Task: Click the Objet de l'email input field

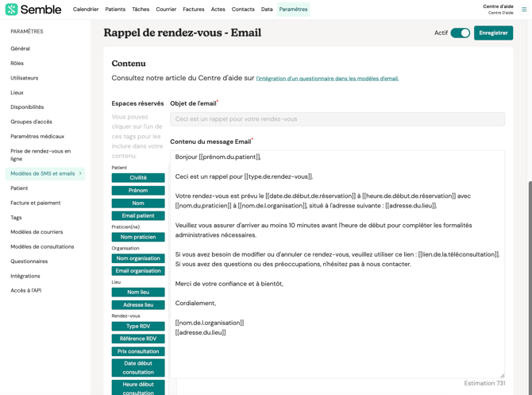Action: pyautogui.click(x=337, y=119)
